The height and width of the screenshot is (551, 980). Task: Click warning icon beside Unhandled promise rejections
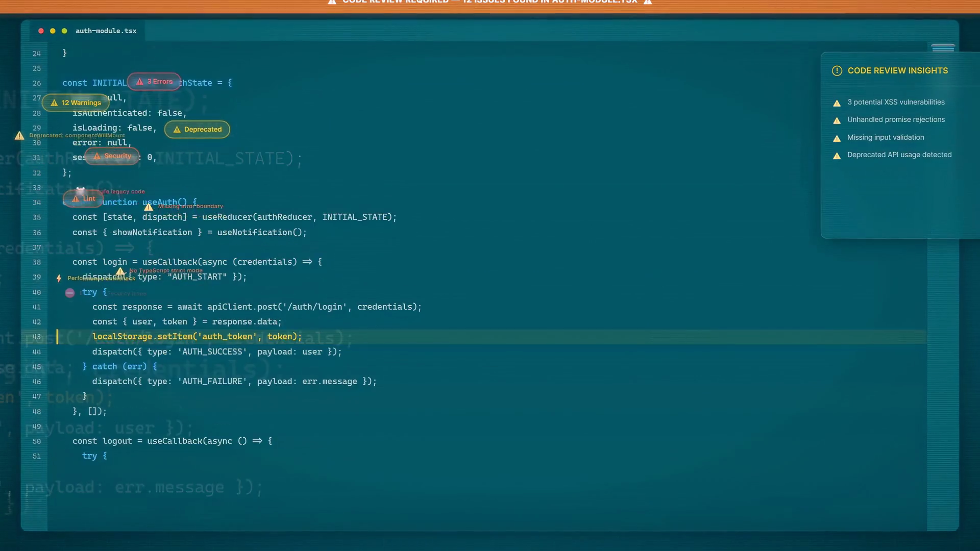837,120
